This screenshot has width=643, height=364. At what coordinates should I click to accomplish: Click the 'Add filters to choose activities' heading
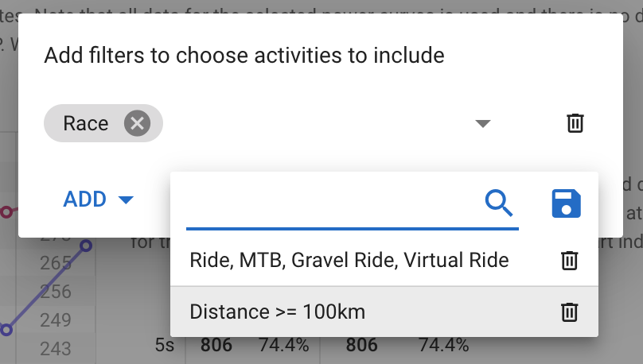244,56
